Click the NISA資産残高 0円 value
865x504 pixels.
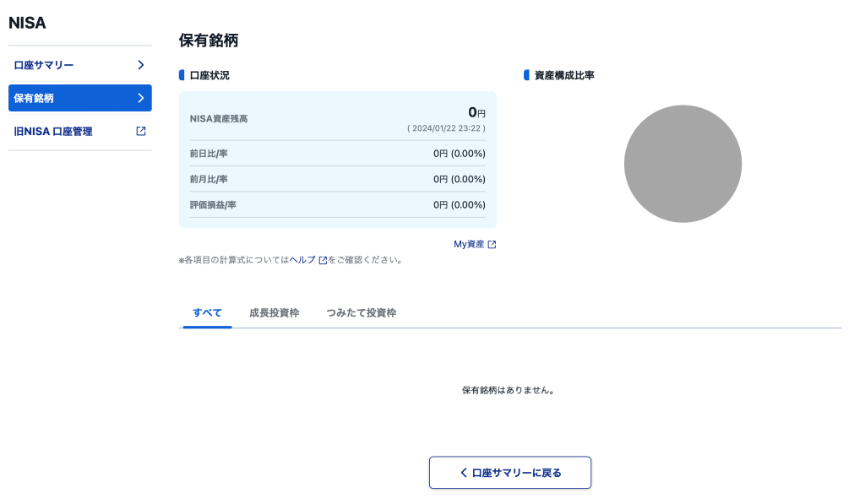point(476,112)
